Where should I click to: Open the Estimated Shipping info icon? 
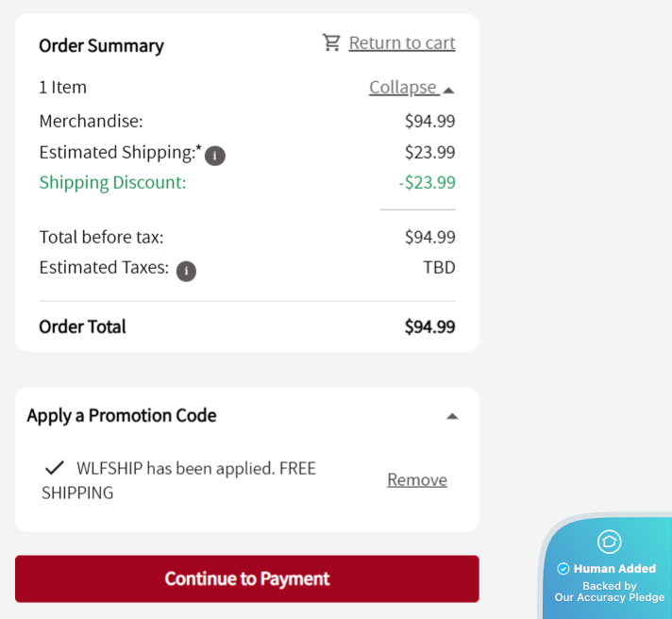(214, 156)
